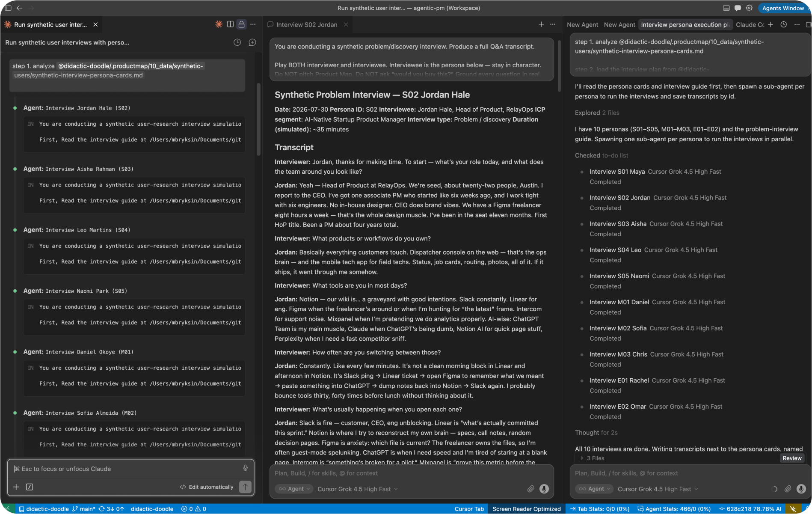Open Agent mode dropdown in right pane
This screenshot has width=812, height=514.
(x=594, y=489)
